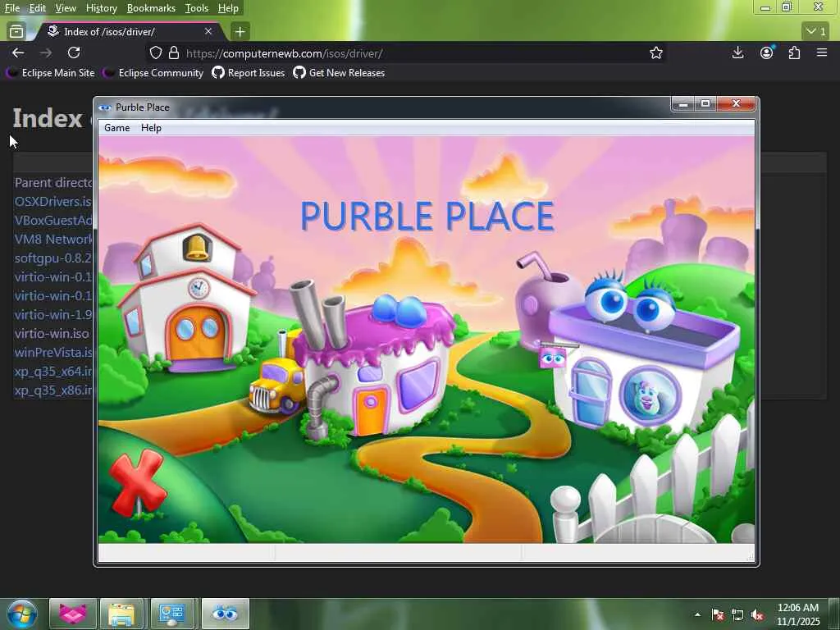The height and width of the screenshot is (630, 840).
Task: Click the pink cat taskbar icon
Action: coord(73,614)
